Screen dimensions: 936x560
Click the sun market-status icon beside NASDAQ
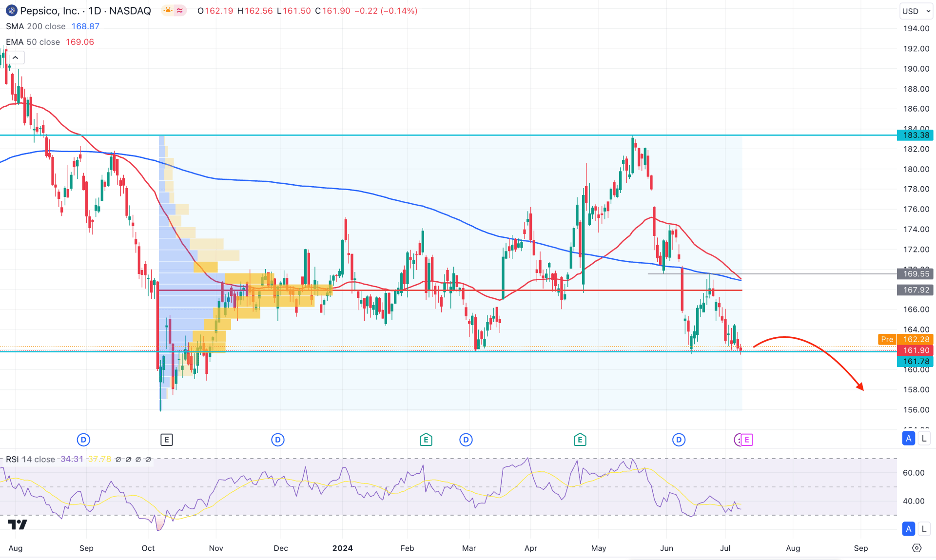[168, 10]
